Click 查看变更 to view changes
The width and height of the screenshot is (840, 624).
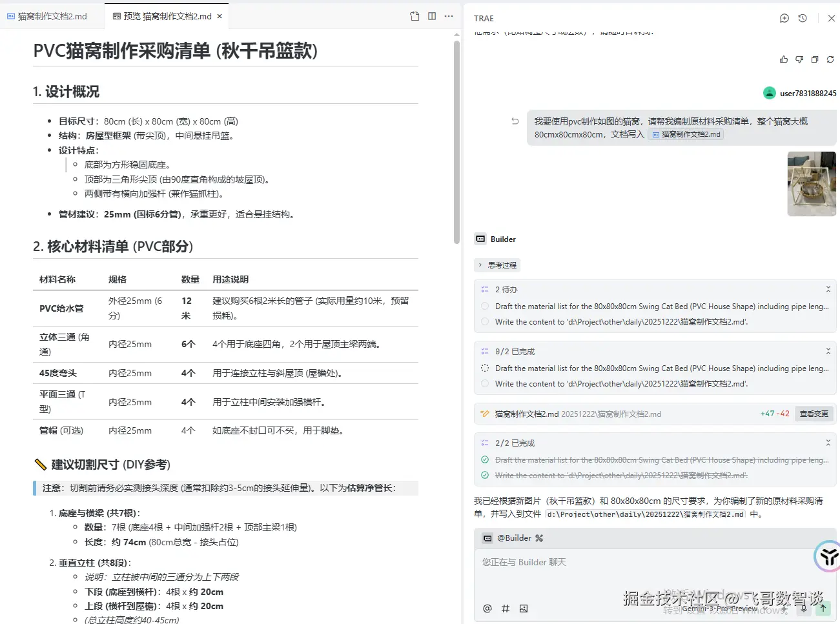814,414
